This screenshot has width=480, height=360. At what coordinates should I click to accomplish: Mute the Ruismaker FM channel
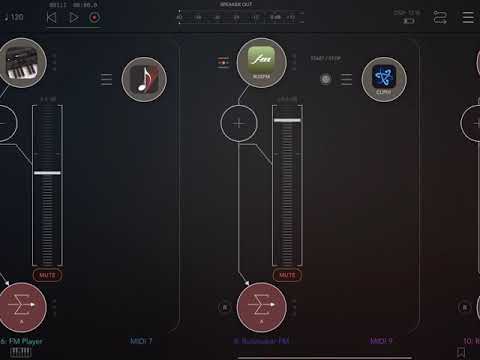tap(287, 275)
